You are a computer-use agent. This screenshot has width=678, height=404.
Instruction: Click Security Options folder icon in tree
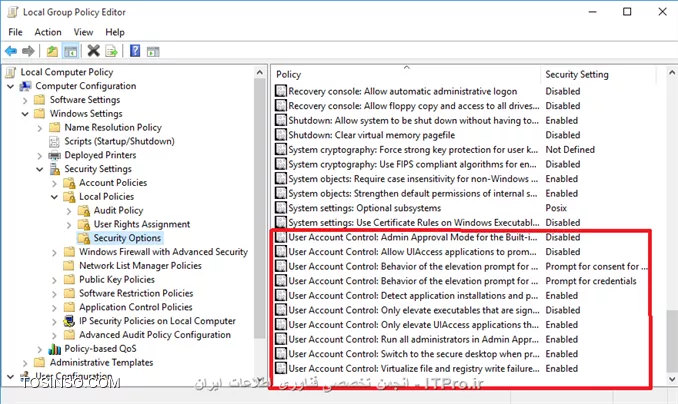83,238
